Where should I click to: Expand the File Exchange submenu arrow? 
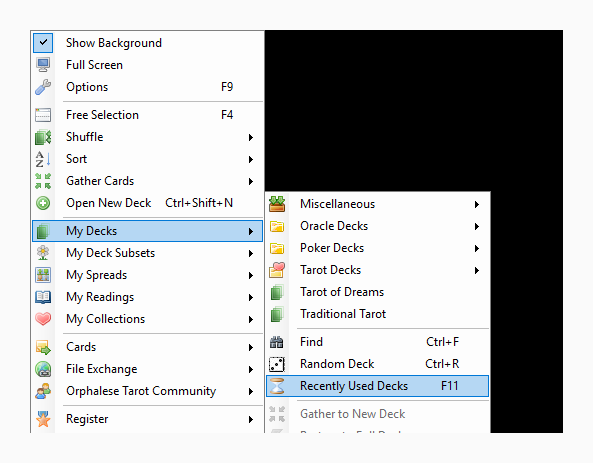(251, 369)
